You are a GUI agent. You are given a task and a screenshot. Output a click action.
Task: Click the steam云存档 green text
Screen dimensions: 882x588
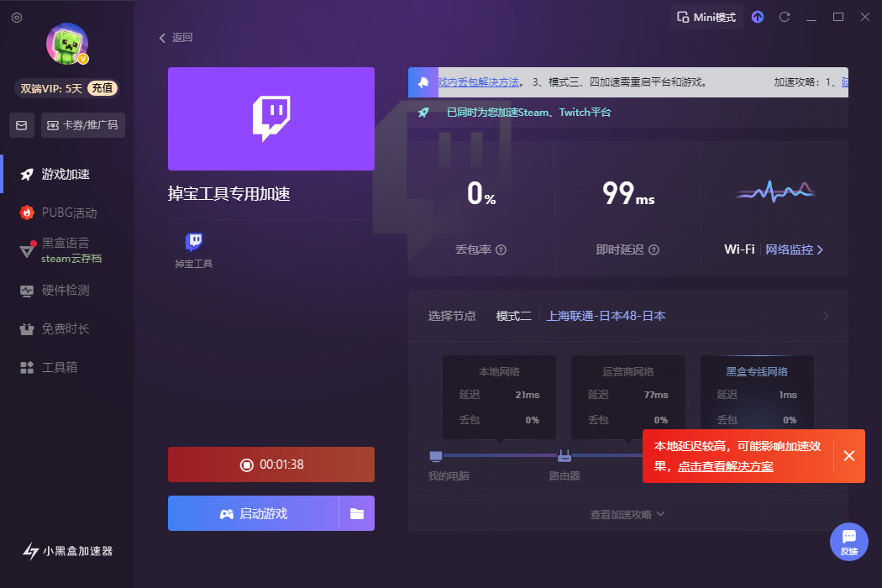[x=71, y=259]
